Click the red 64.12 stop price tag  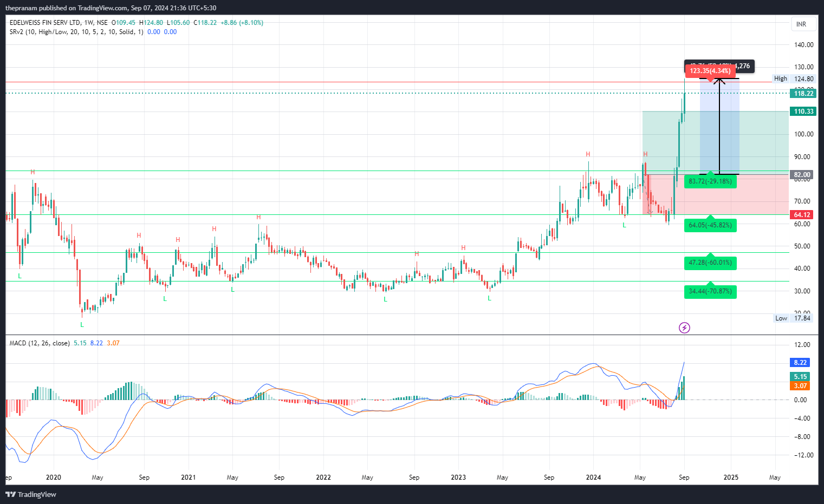click(x=802, y=215)
